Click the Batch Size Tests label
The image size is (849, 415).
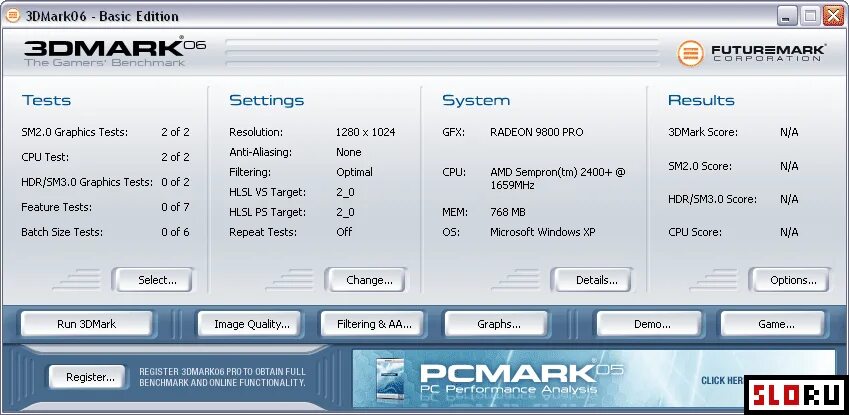coord(62,232)
